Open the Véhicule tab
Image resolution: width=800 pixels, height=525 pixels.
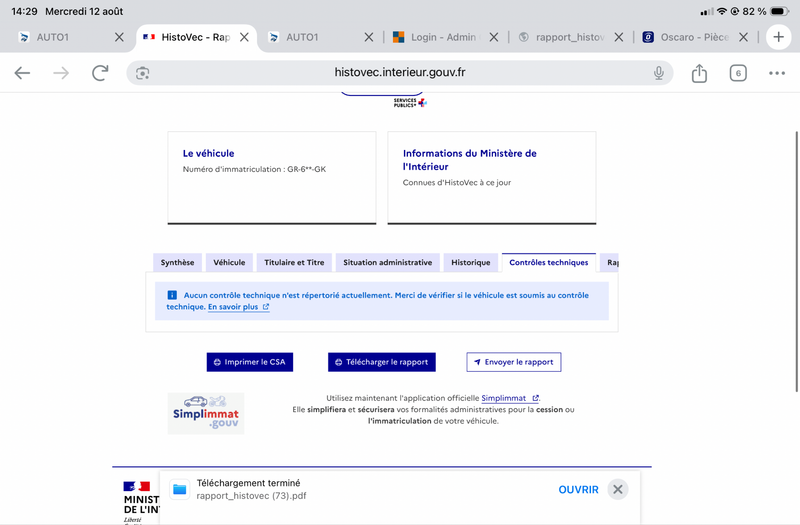click(229, 262)
